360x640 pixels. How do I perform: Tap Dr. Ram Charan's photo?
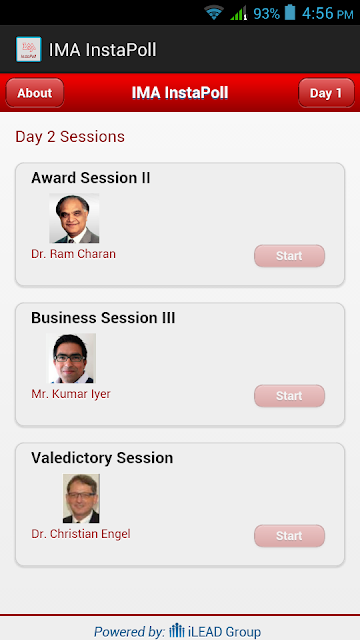click(74, 218)
